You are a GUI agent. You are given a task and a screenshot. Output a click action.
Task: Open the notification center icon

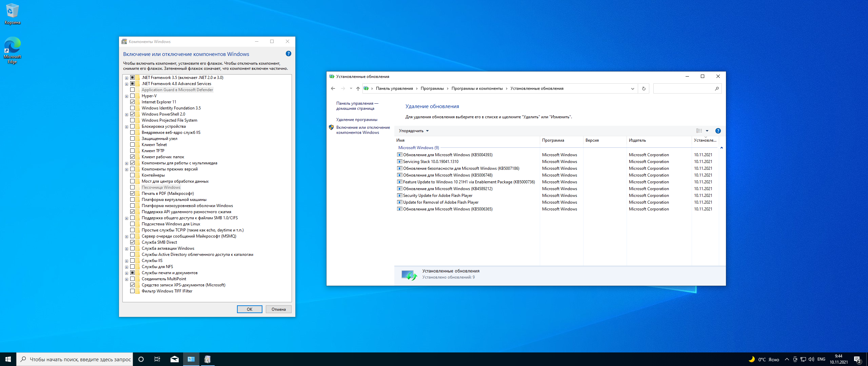(857, 359)
